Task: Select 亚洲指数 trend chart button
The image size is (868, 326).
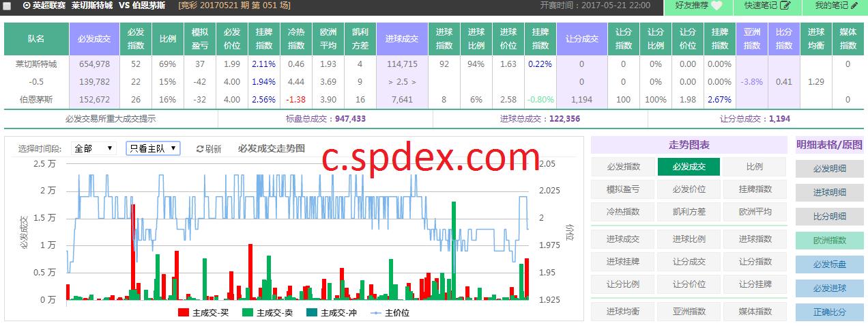Action: pos(689,312)
